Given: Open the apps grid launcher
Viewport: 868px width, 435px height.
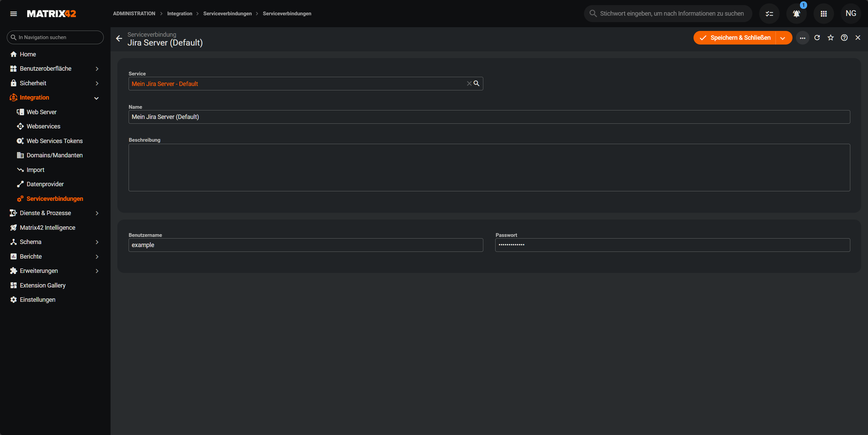Looking at the screenshot, I should point(823,14).
